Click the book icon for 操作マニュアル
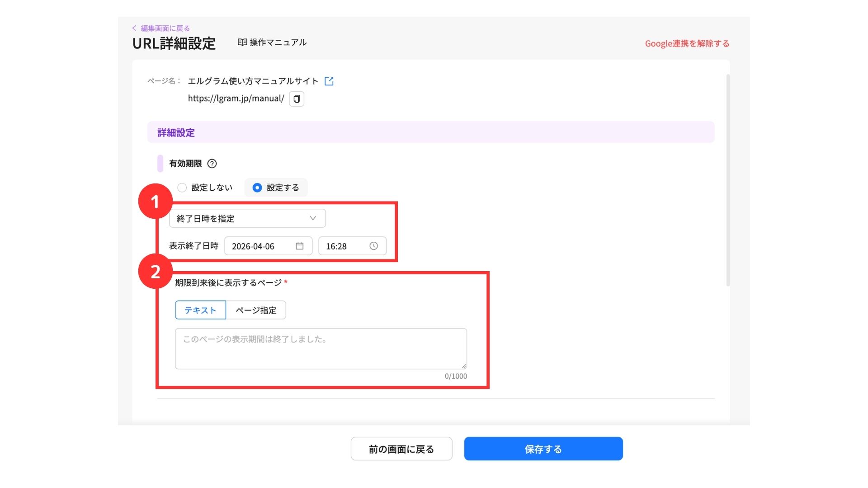Image resolution: width=868 pixels, height=488 pixels. [242, 42]
